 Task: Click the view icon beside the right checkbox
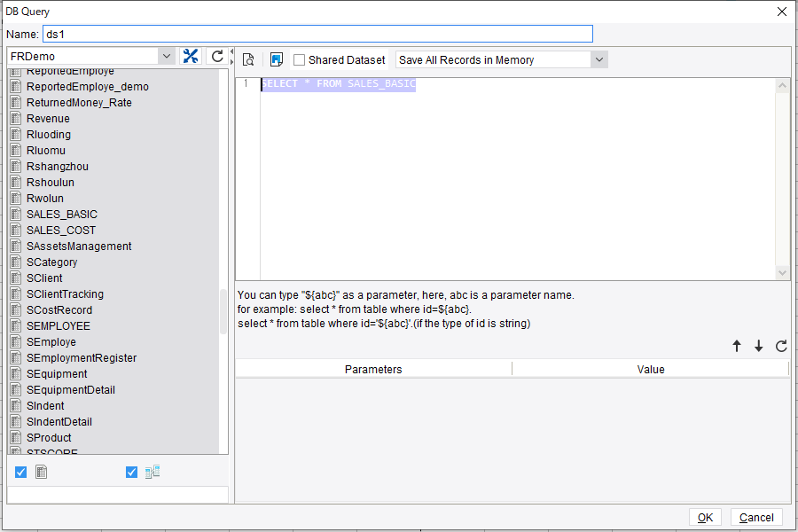153,472
